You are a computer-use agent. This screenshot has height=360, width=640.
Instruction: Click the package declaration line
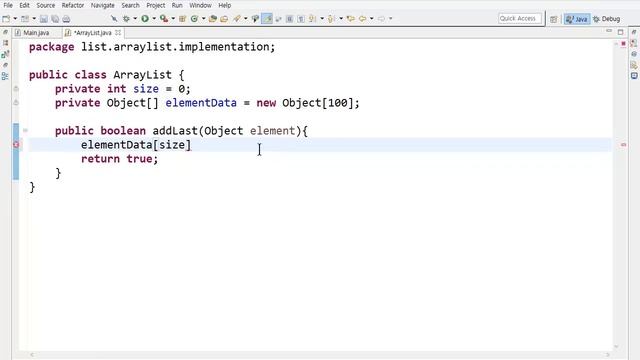152,47
